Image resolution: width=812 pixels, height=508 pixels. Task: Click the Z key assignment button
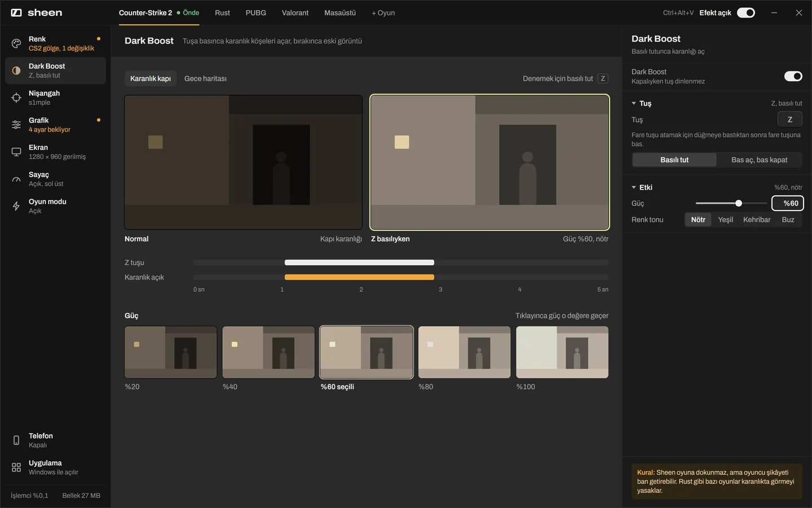click(789, 119)
